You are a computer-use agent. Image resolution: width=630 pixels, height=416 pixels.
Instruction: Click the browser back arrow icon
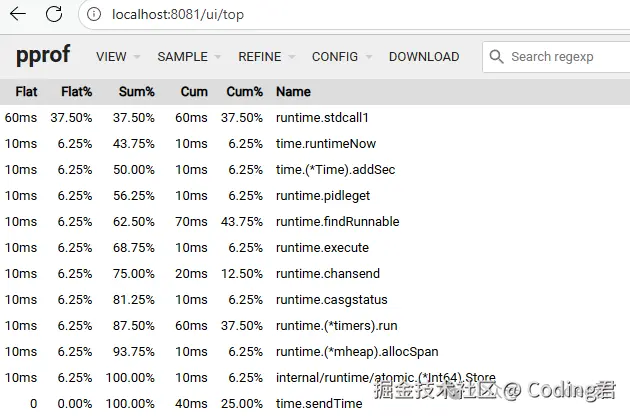click(x=18, y=14)
